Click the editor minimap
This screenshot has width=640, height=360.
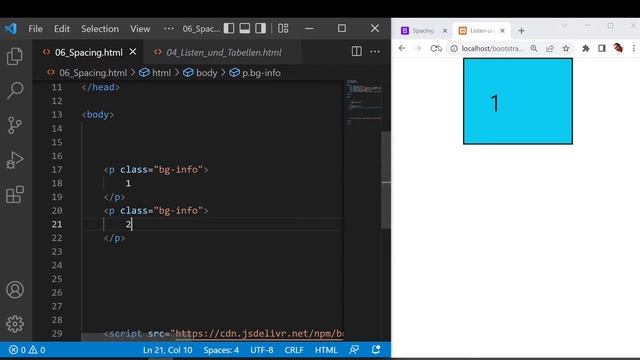(x=364, y=102)
